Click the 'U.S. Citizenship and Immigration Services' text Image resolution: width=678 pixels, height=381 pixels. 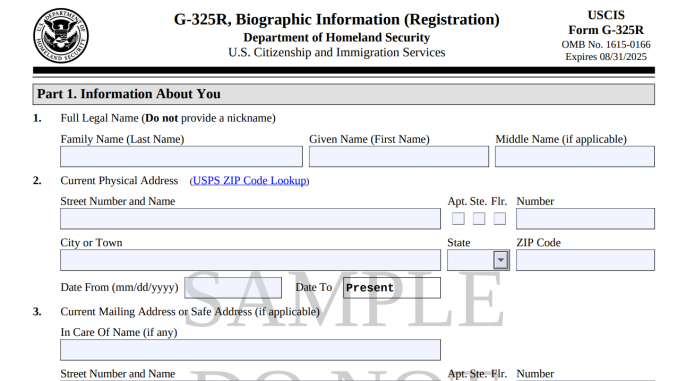[336, 52]
